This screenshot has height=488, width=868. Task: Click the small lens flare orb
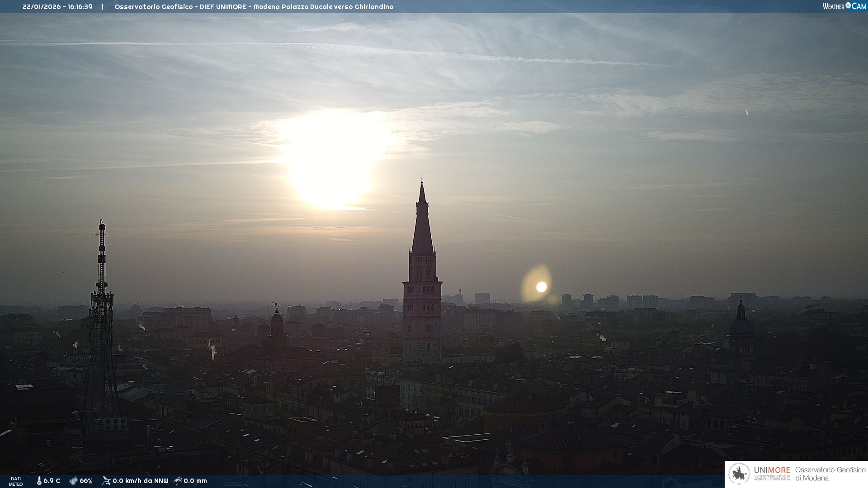click(x=541, y=287)
